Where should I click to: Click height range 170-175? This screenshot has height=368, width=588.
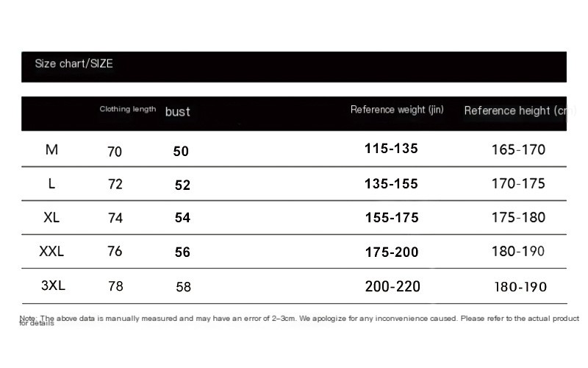point(518,184)
